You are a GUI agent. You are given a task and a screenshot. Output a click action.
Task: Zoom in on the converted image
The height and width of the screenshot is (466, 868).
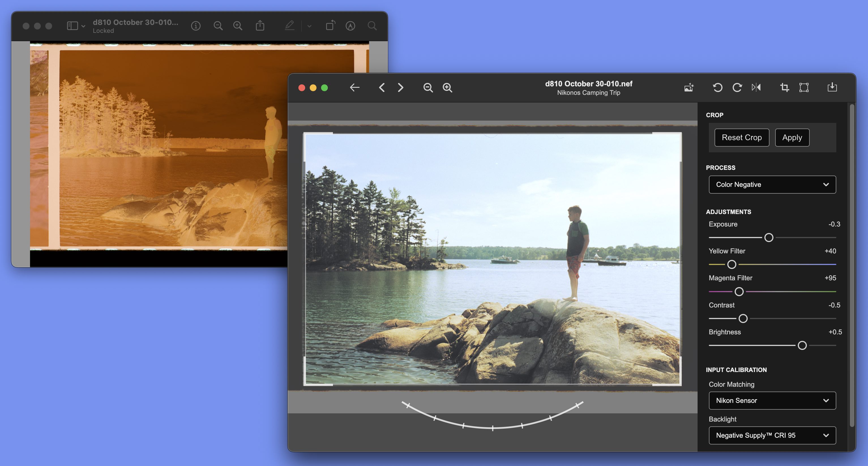[x=447, y=87]
